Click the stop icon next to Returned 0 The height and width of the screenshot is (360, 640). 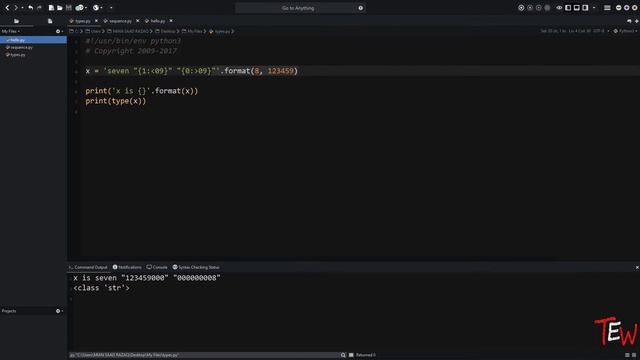point(351,355)
